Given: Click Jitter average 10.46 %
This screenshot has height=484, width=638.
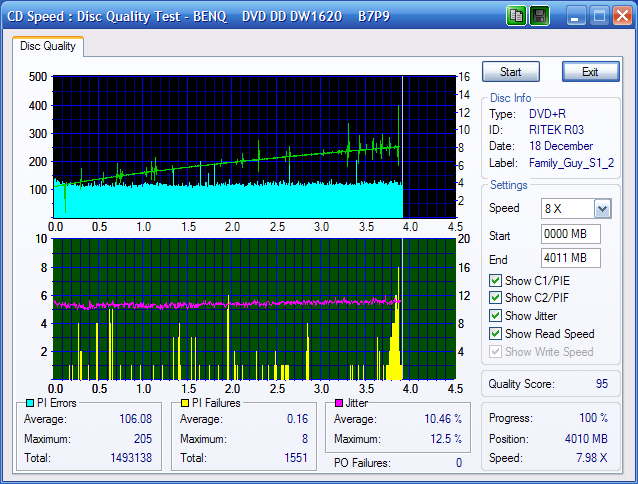Looking at the screenshot, I should (443, 419).
